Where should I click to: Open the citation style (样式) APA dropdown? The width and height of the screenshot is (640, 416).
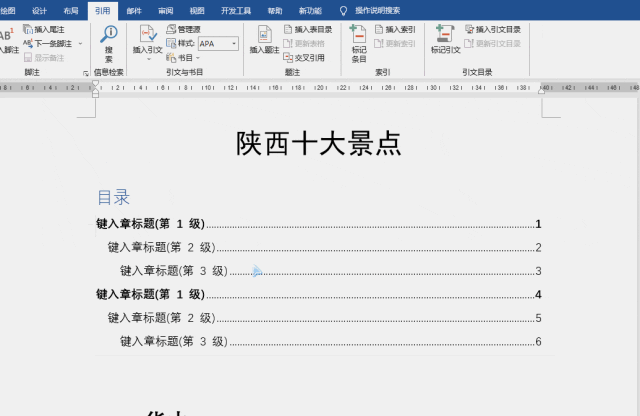[234, 44]
